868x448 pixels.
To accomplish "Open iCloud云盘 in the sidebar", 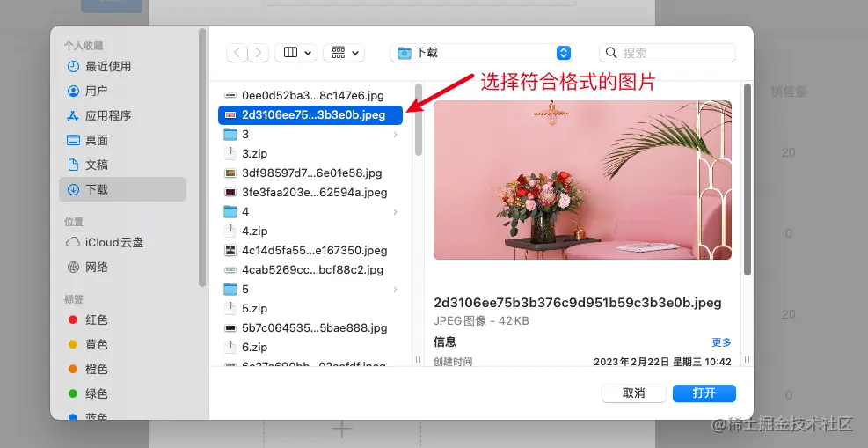I will pyautogui.click(x=122, y=243).
